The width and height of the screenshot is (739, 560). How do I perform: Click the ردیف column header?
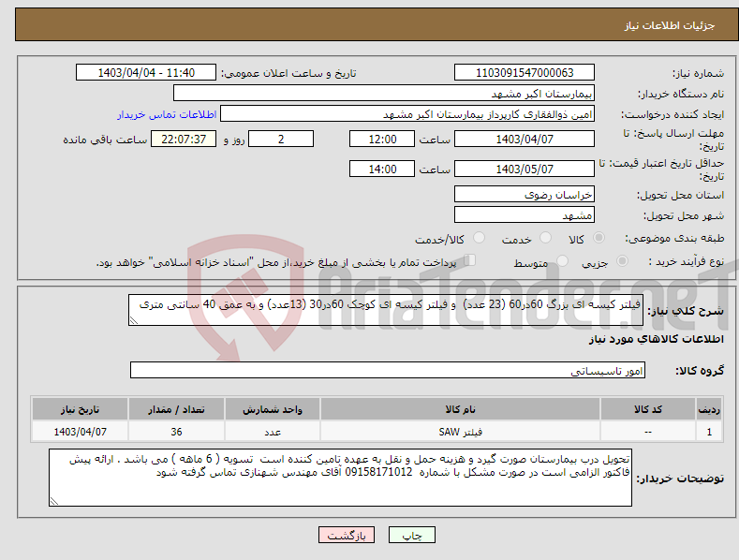point(709,409)
